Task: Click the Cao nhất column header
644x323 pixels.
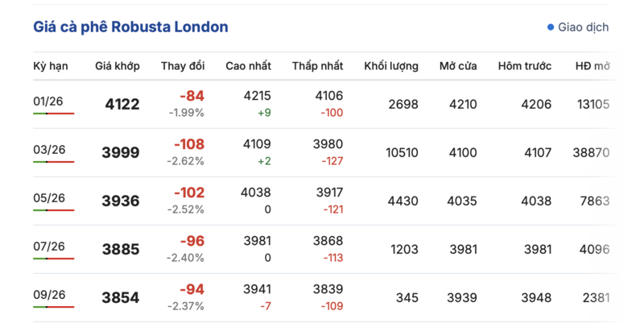Action: [x=248, y=66]
